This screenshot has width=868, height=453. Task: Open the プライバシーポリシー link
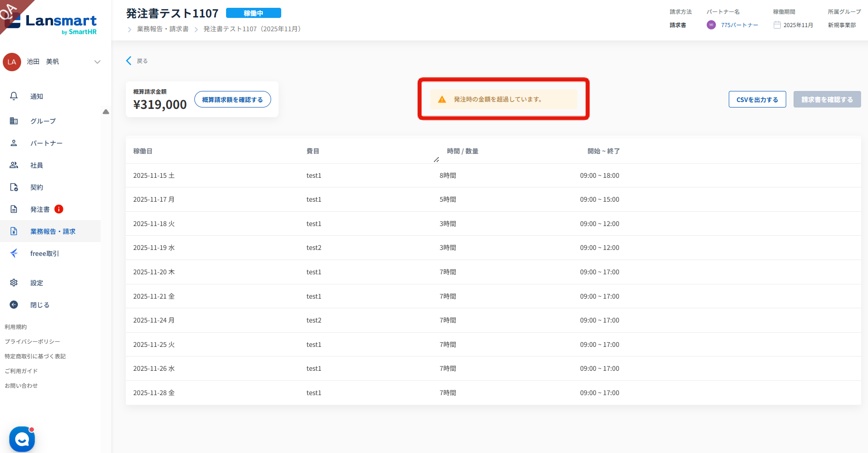pyautogui.click(x=32, y=342)
